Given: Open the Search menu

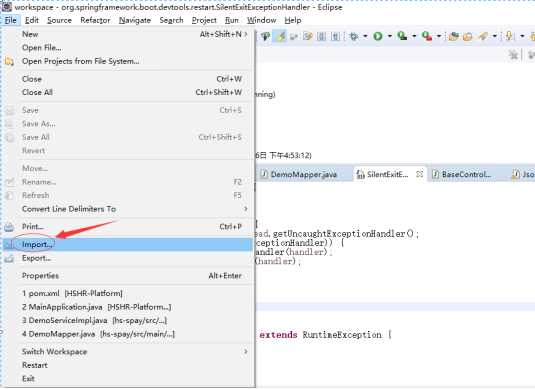Looking at the screenshot, I should (x=171, y=20).
